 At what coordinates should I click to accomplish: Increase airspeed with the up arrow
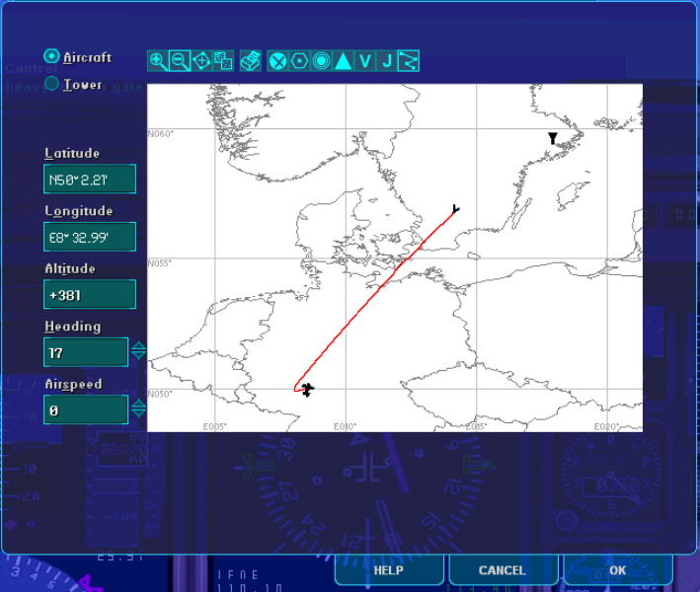[x=139, y=404]
